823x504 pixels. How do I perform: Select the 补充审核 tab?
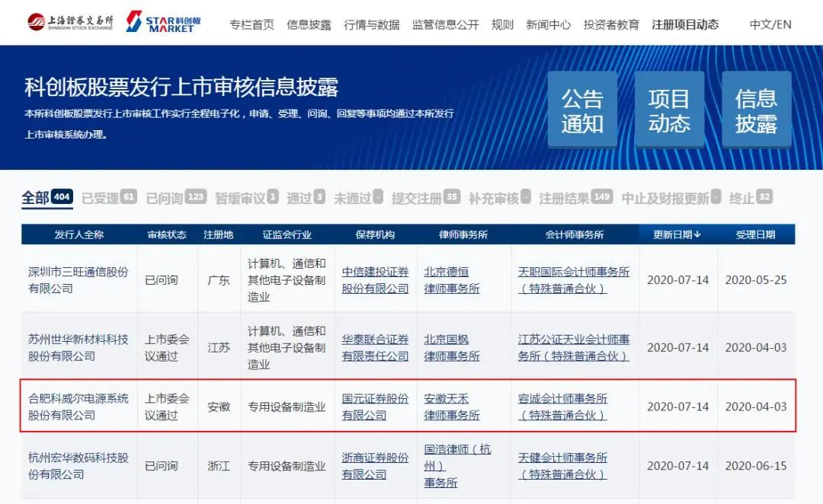click(x=500, y=198)
